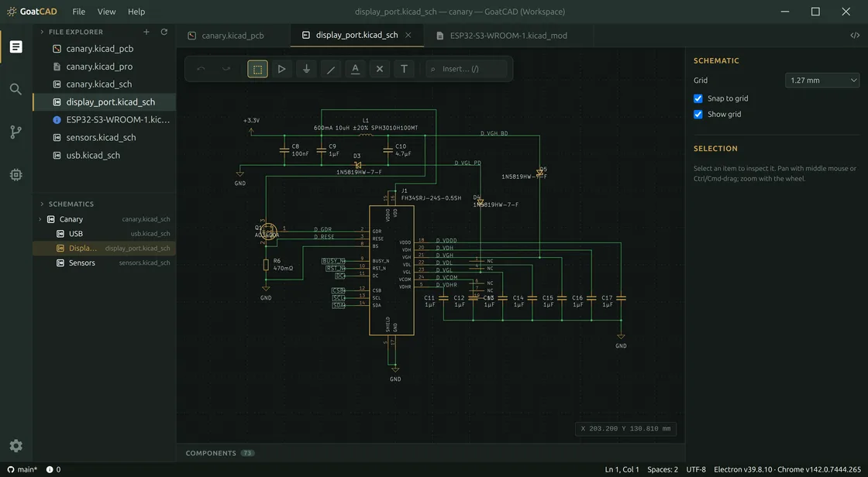Open the Help menu

136,12
